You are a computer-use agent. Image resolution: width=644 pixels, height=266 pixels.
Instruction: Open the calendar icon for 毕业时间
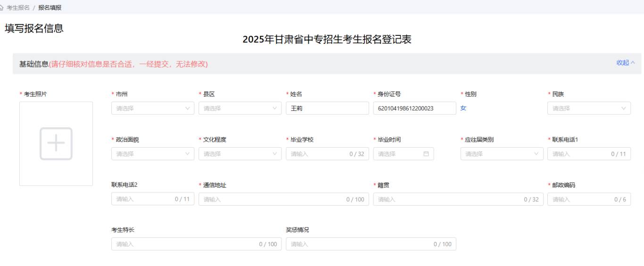426,154
